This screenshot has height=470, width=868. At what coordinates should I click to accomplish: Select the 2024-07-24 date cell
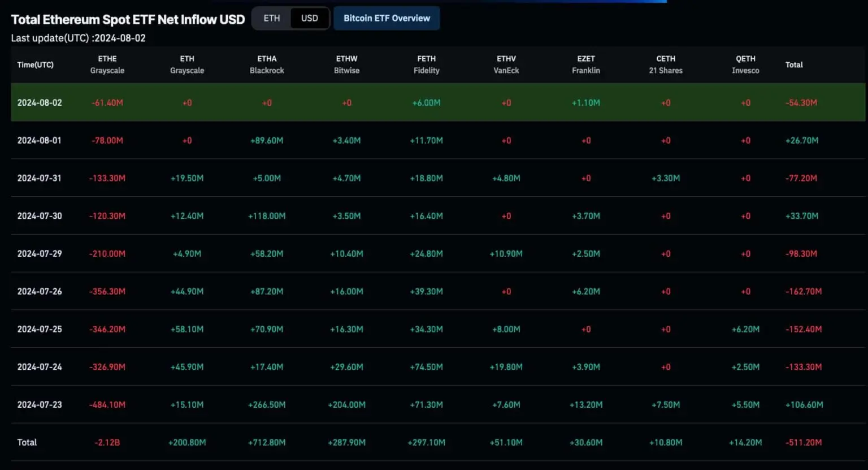tap(40, 367)
